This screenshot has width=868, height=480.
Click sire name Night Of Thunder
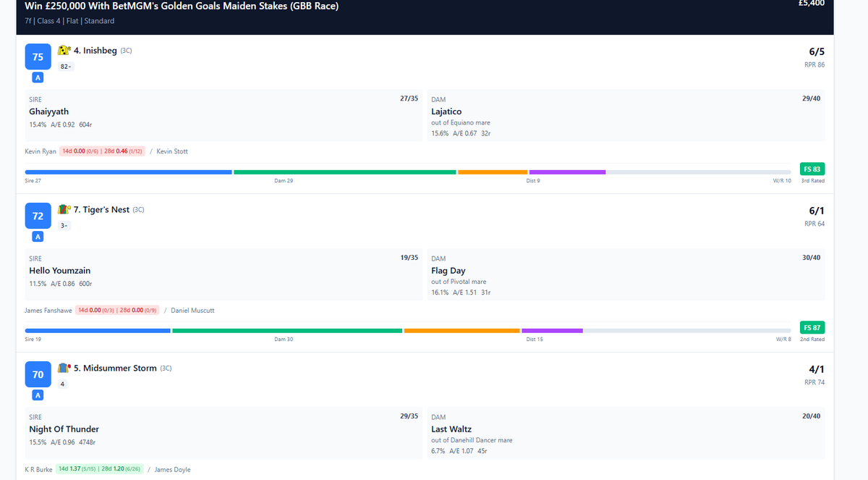click(64, 429)
